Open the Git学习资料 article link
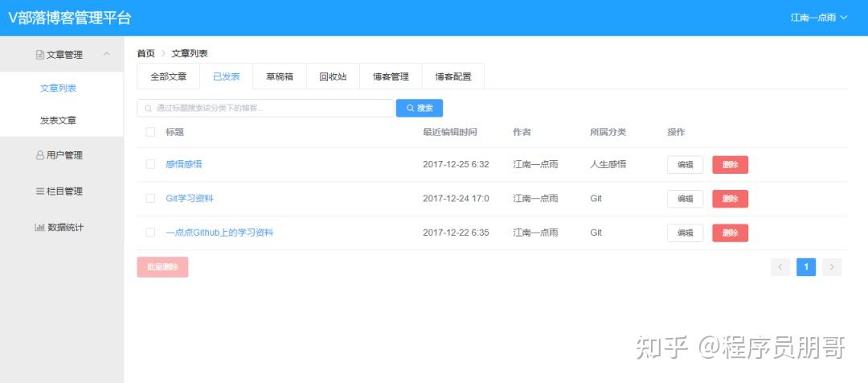Image resolution: width=868 pixels, height=383 pixels. pyautogui.click(x=190, y=199)
